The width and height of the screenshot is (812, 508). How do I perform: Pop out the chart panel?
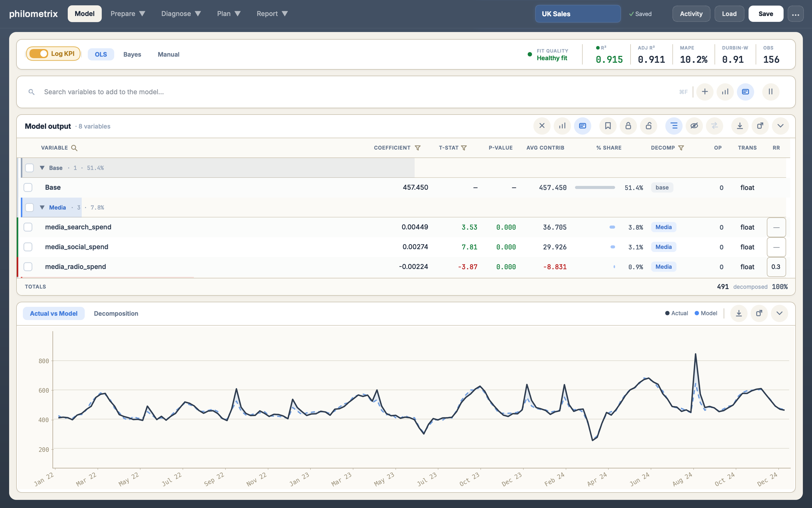click(x=759, y=313)
